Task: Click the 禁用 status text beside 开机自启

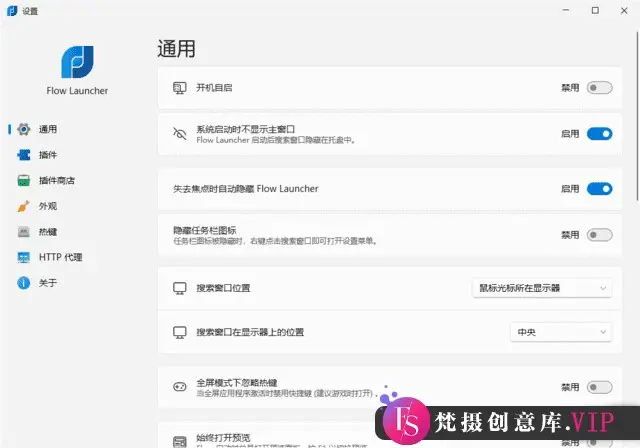Action: point(570,88)
